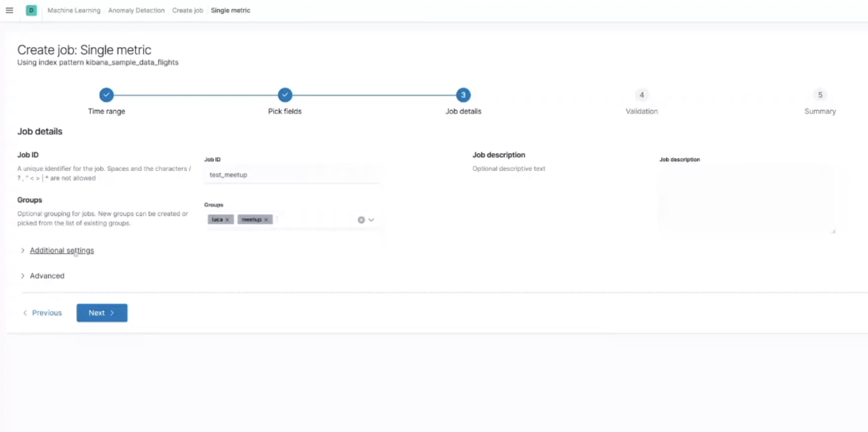Image resolution: width=868 pixels, height=432 pixels.
Task: Click the Next button
Action: (102, 313)
